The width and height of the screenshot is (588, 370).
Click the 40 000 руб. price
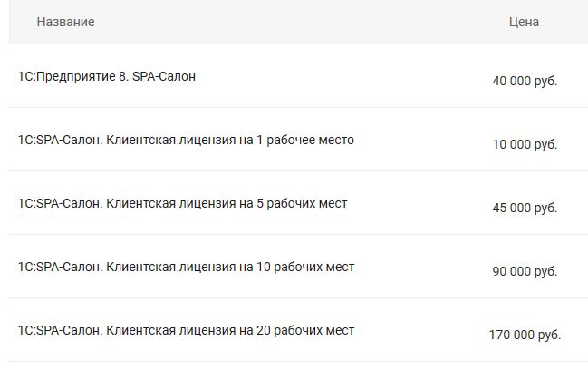[x=525, y=81]
